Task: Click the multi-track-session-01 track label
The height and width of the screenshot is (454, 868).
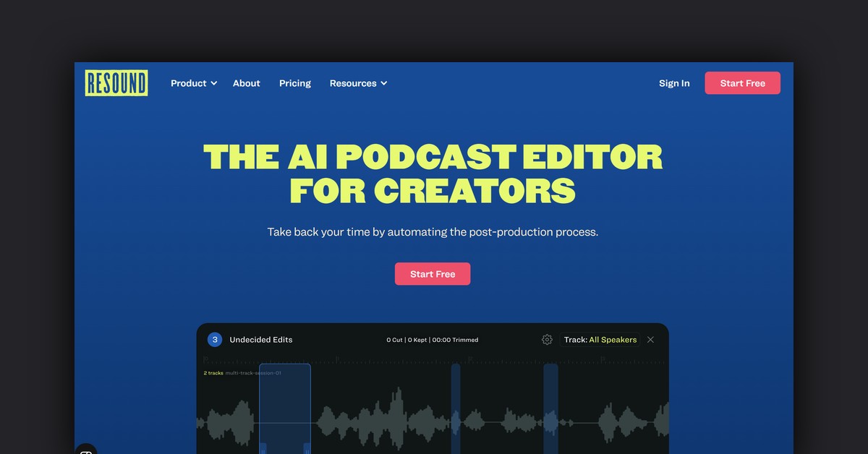Action: pyautogui.click(x=252, y=373)
